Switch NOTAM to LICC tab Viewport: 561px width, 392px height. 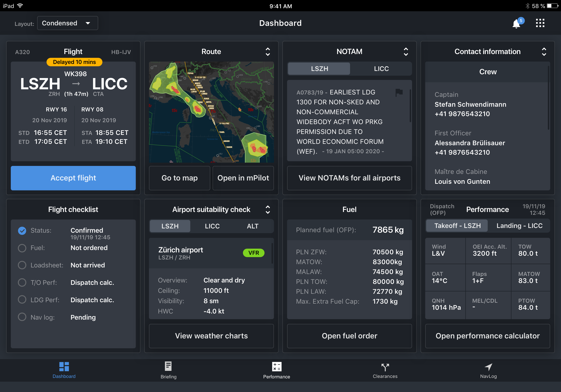(381, 69)
